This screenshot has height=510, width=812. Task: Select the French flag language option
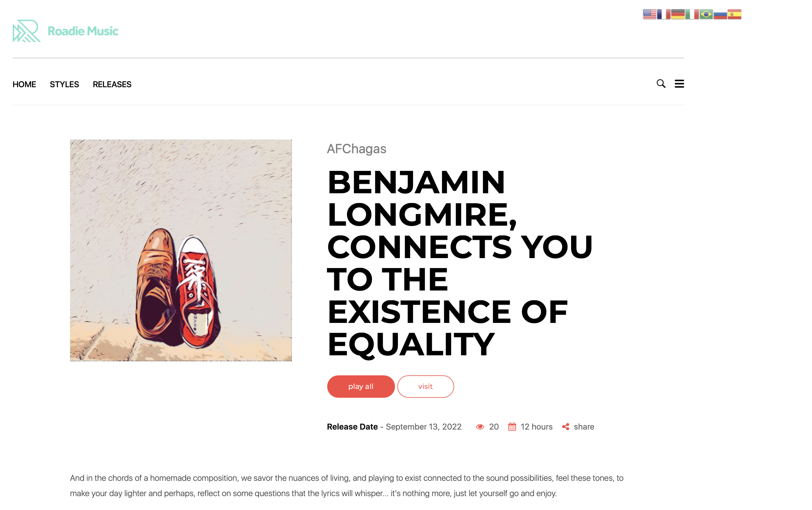[664, 14]
